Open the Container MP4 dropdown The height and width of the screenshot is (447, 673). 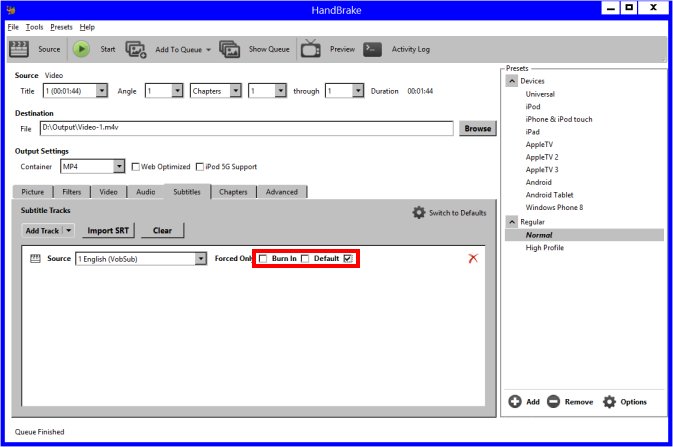point(119,167)
